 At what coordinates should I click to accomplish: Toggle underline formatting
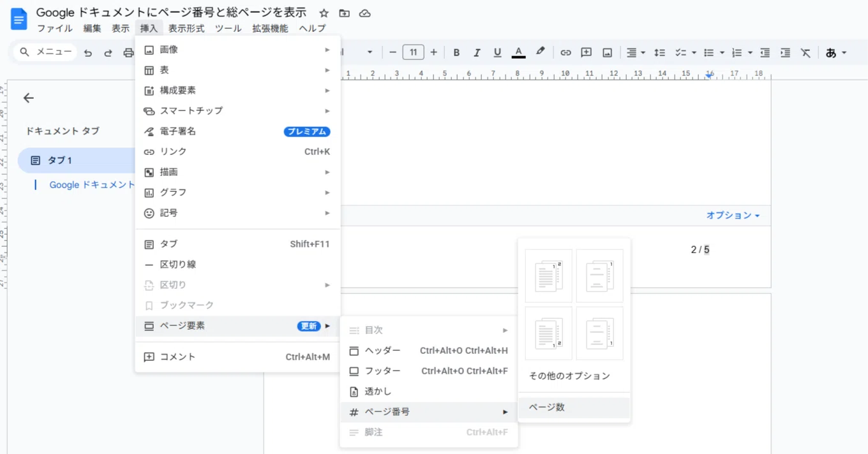[497, 52]
